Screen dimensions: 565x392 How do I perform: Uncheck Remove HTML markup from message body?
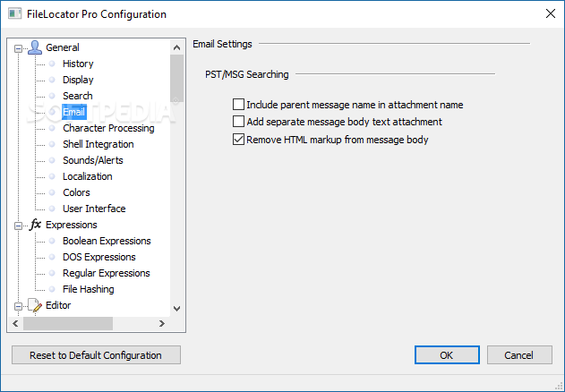[x=238, y=139]
